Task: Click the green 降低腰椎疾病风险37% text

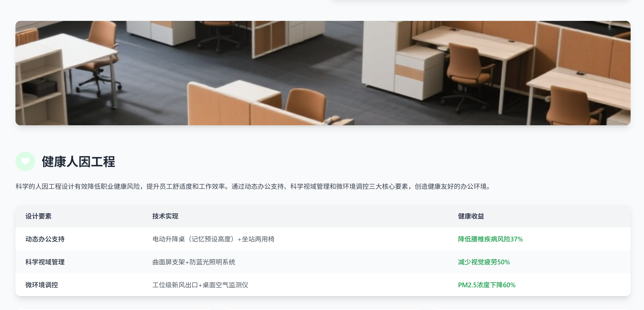Action: pos(490,239)
